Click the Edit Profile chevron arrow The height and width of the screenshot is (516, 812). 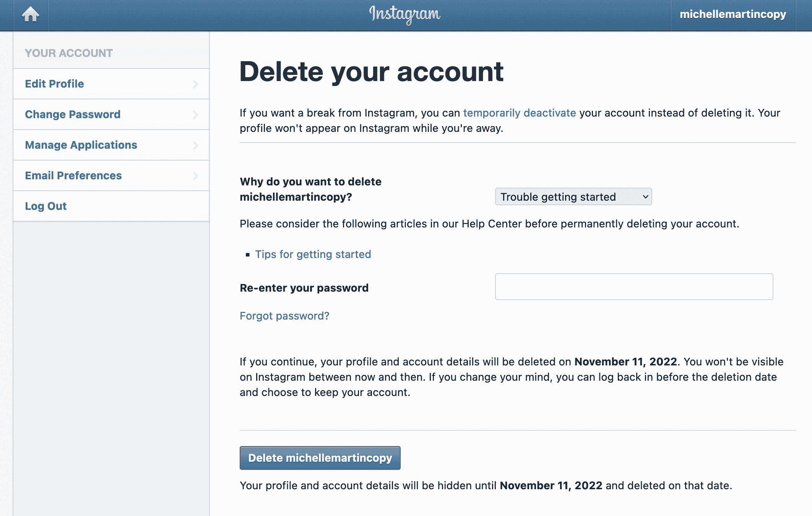[x=196, y=83]
